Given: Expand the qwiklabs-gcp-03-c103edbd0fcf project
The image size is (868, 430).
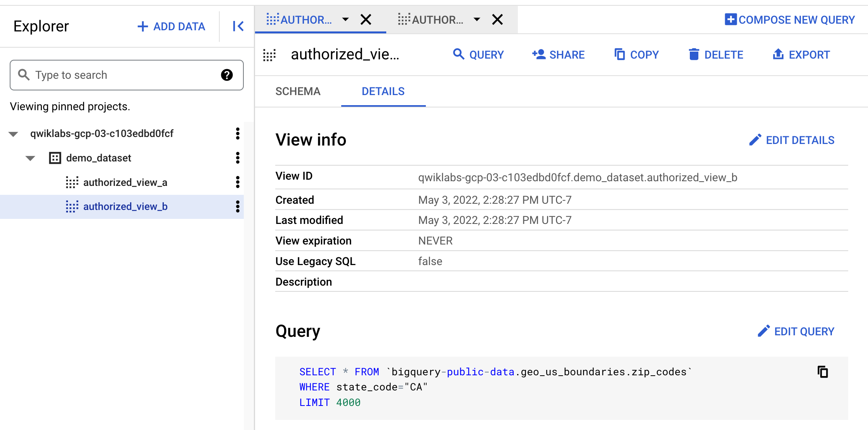Looking at the screenshot, I should 14,133.
